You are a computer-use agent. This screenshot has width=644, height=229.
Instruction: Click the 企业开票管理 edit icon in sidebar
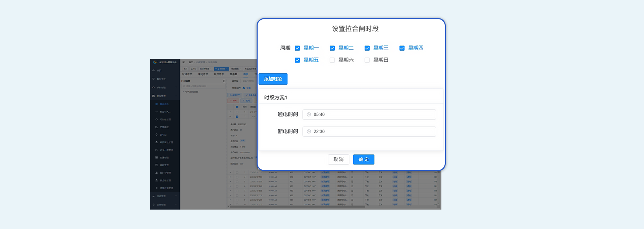pyautogui.click(x=156, y=150)
